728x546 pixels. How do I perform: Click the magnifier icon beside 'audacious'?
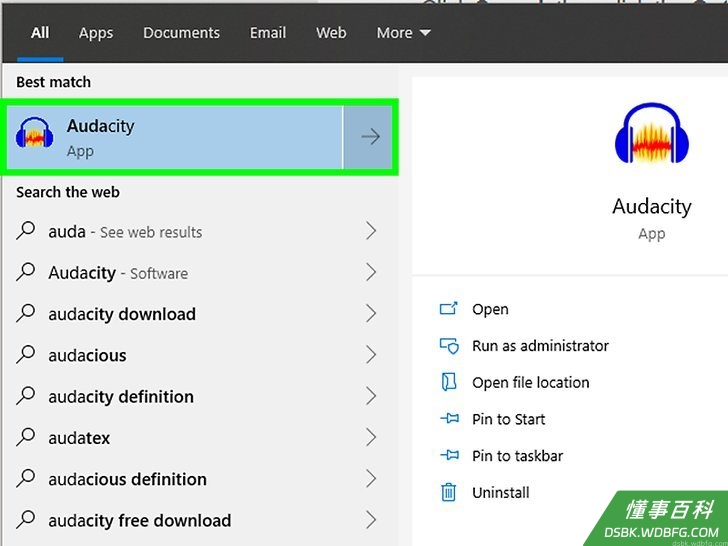pos(26,354)
